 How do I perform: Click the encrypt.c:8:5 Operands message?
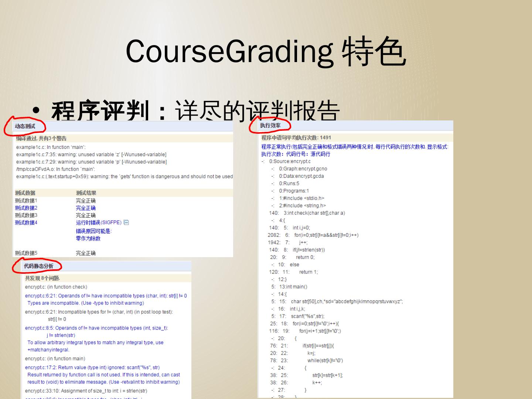click(x=96, y=328)
